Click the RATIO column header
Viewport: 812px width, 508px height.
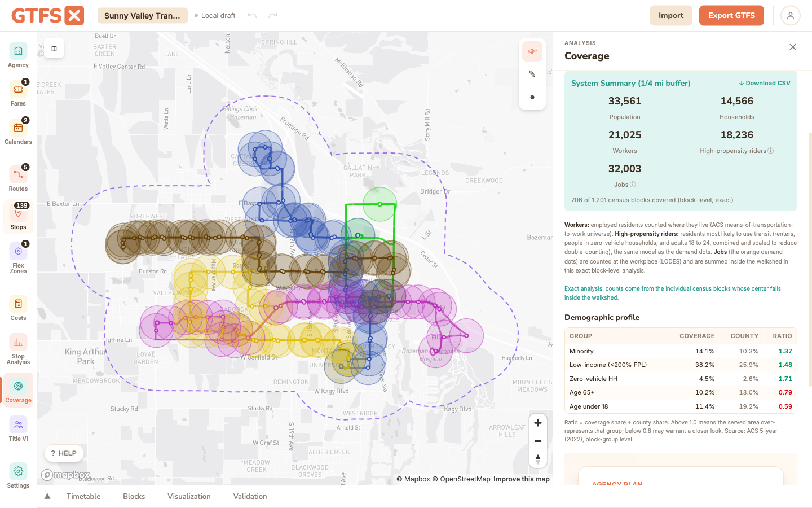click(782, 336)
